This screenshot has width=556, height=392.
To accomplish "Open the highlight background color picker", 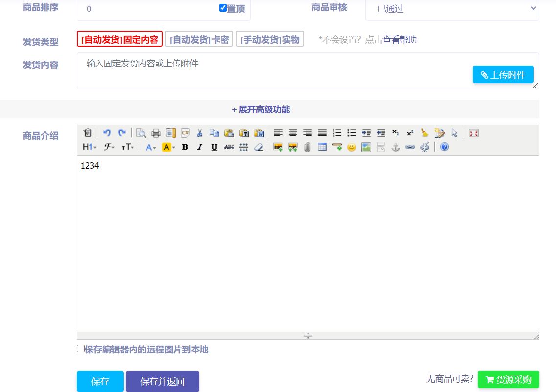I will [168, 147].
